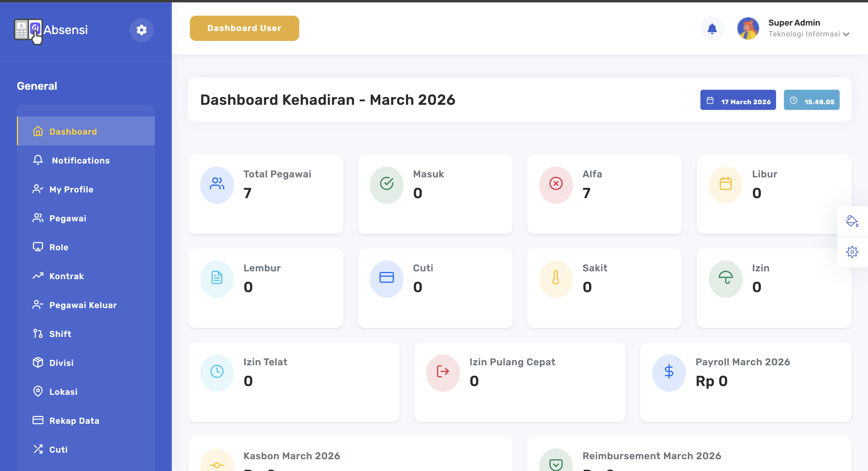Click the Absensi logo icon

pyautogui.click(x=28, y=31)
